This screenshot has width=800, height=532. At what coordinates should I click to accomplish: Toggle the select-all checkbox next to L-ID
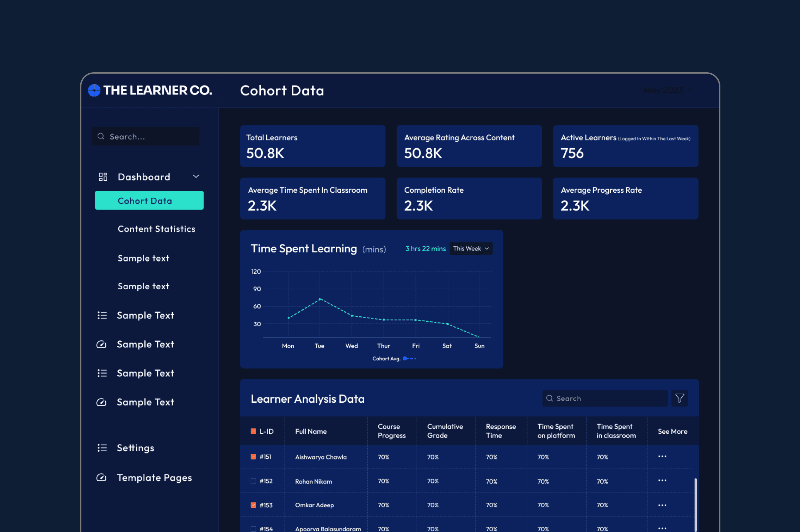click(253, 431)
